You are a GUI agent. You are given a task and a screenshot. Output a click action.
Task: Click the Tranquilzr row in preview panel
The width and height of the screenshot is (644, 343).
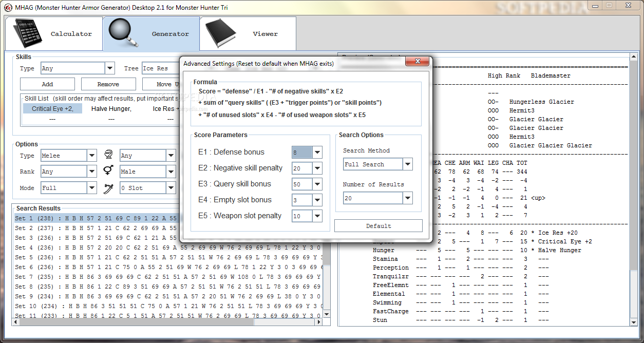(461, 276)
